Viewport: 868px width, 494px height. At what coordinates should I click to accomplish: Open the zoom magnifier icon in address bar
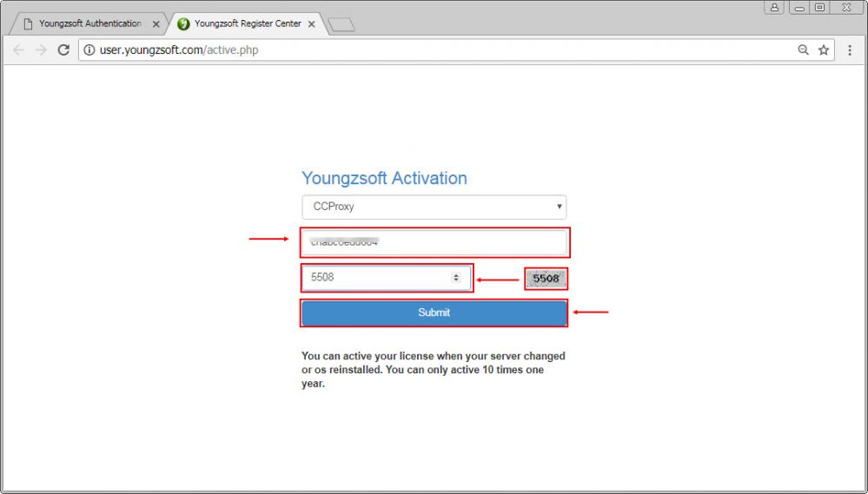coord(803,49)
